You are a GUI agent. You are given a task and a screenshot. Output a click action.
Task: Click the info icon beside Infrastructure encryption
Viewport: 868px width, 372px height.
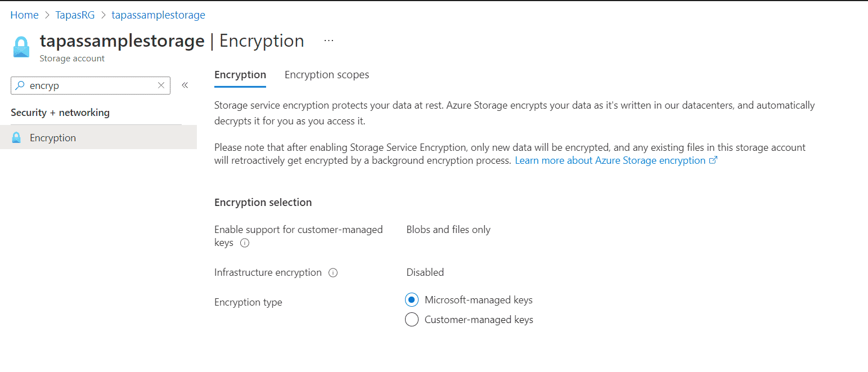(x=333, y=272)
